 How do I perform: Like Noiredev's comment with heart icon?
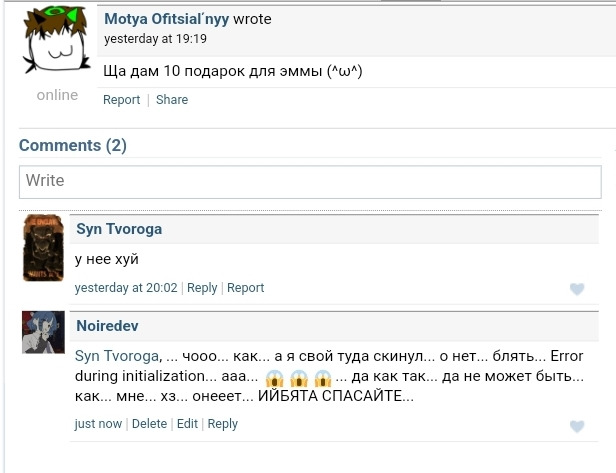[576, 426]
